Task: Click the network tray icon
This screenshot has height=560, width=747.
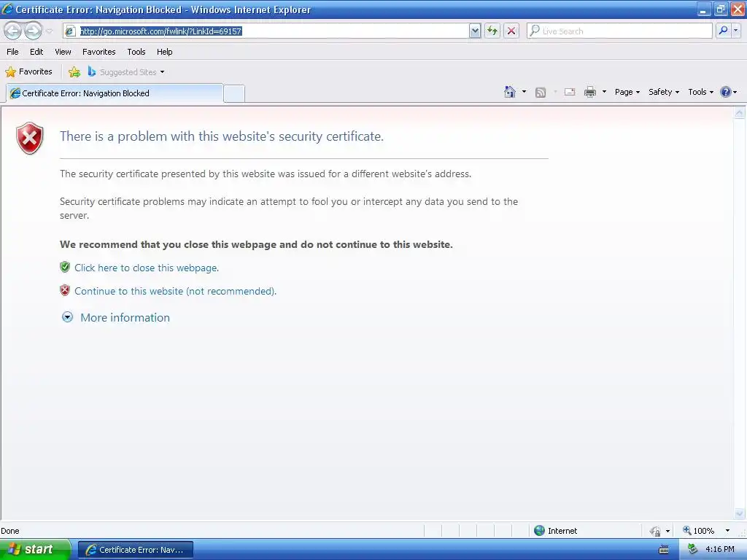Action: point(692,550)
